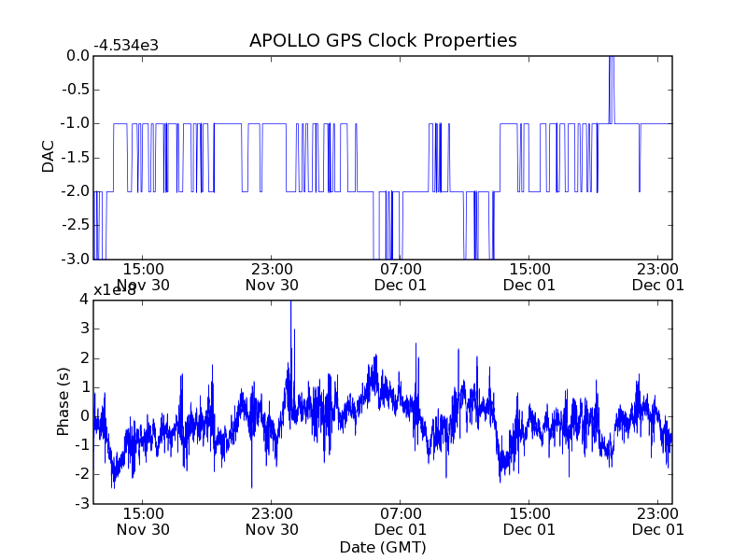The height and width of the screenshot is (560, 747).
Task: Click the "0.0" tick on the DAC axis
Action: pos(78,56)
